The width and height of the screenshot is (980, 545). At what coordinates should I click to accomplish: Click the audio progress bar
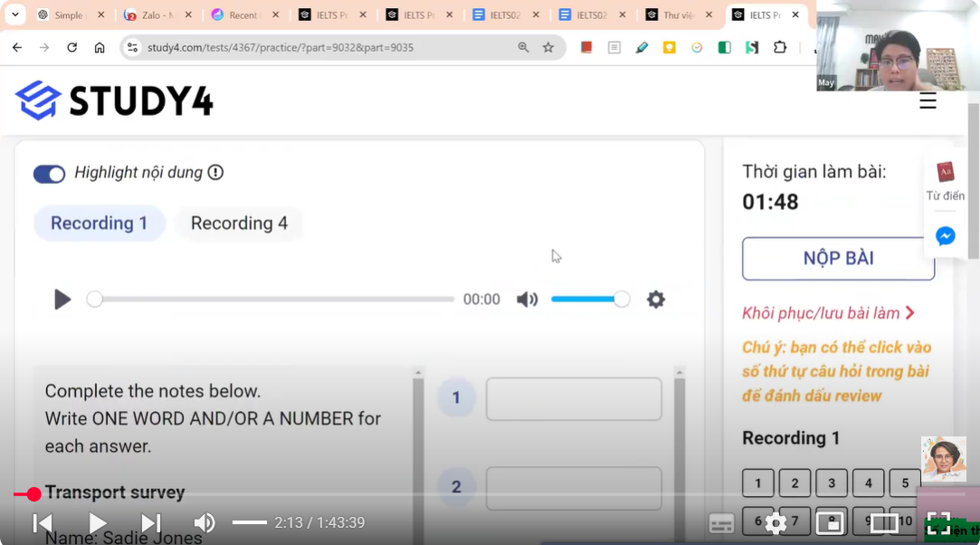click(274, 300)
